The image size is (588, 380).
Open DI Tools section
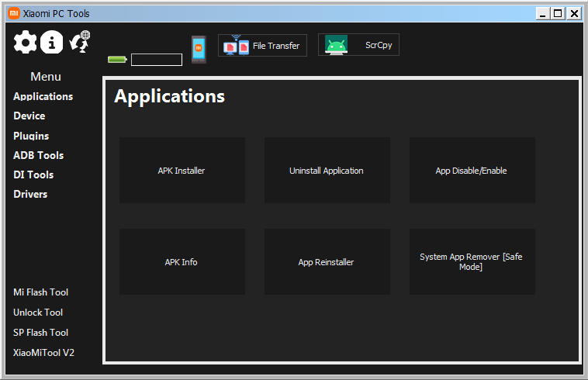pyautogui.click(x=33, y=174)
